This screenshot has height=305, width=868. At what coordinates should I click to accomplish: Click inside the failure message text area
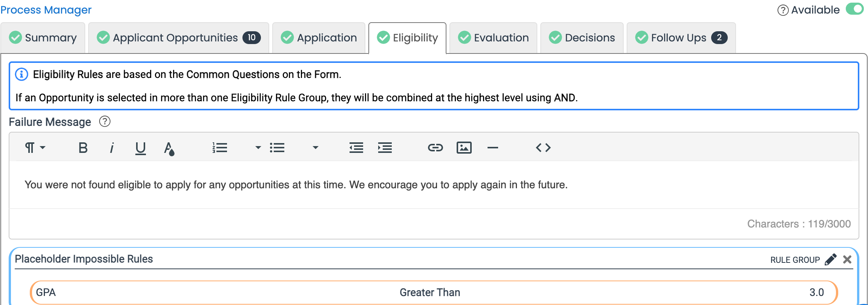point(434,185)
